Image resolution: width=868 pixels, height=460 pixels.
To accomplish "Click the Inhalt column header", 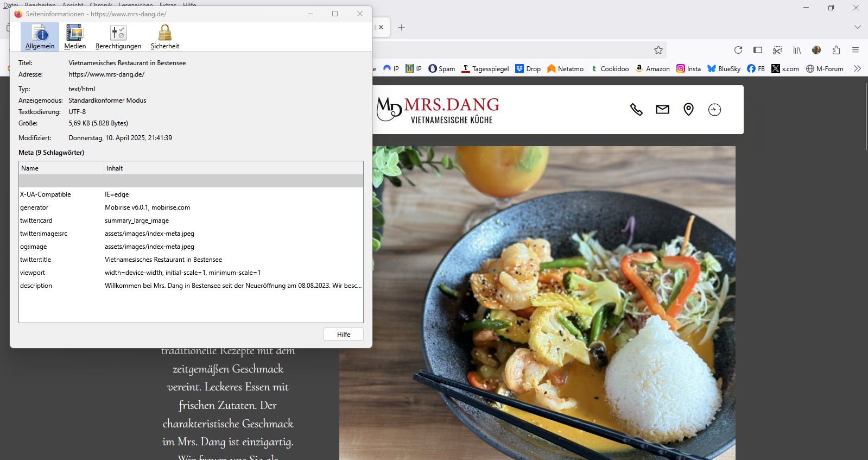I will [233, 168].
